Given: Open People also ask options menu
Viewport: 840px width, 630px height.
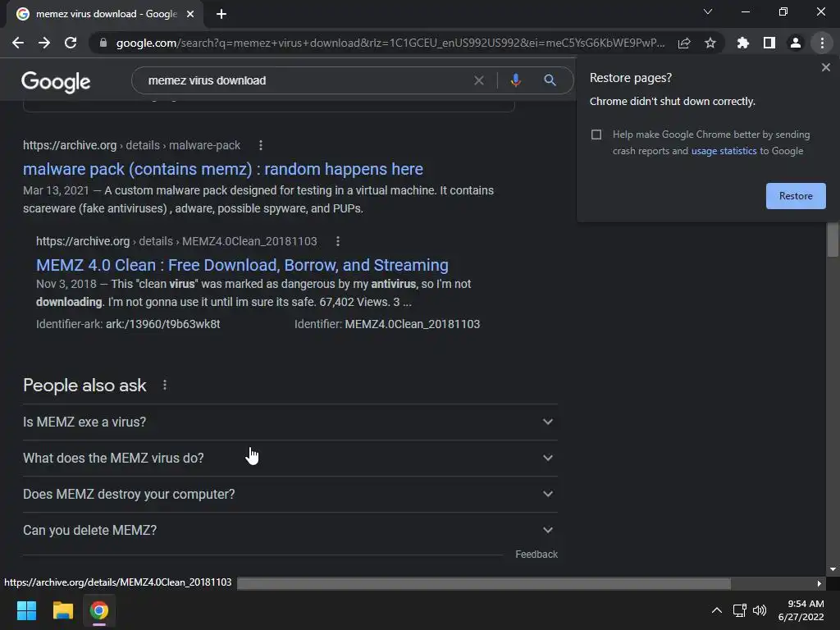Looking at the screenshot, I should click(164, 386).
